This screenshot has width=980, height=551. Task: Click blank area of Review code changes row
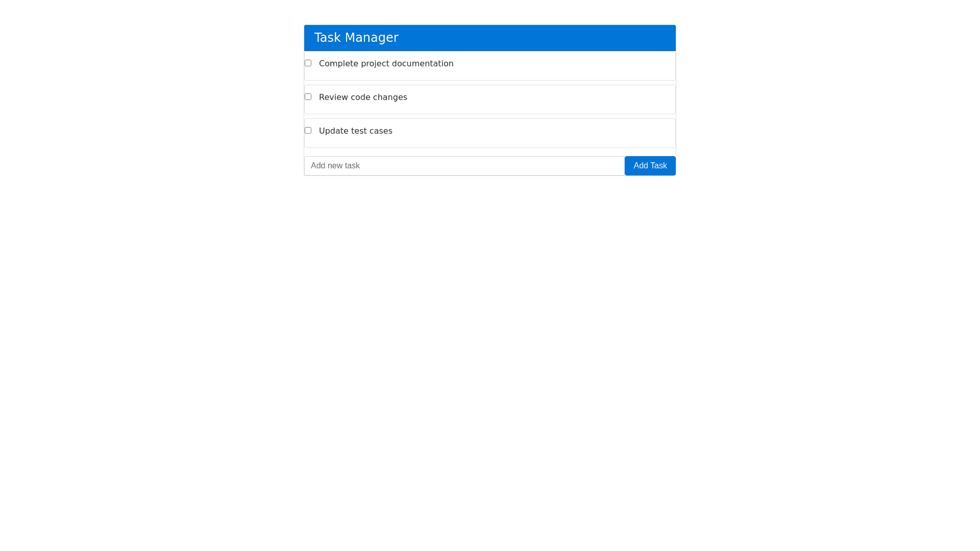pos(561,99)
